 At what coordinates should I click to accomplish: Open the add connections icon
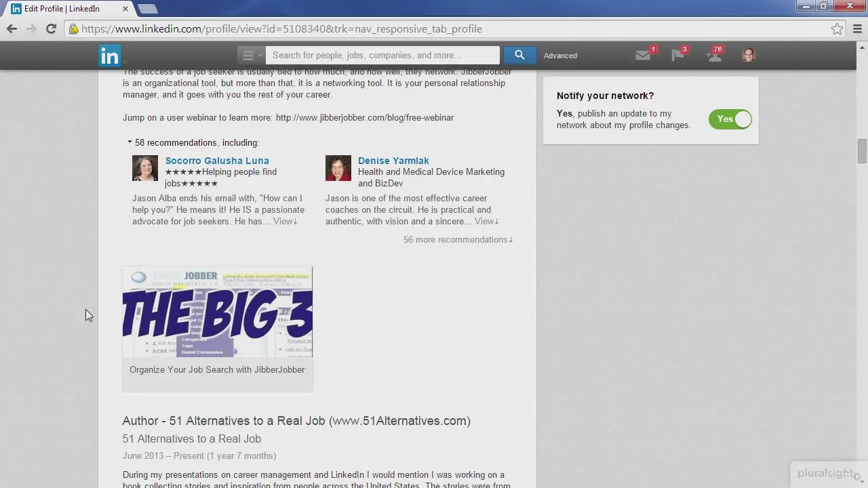point(714,56)
